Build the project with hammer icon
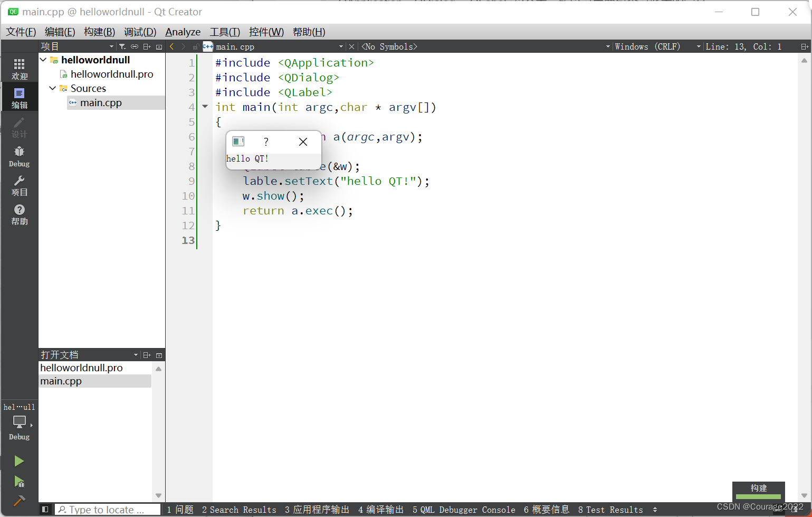The image size is (812, 517). (x=19, y=501)
